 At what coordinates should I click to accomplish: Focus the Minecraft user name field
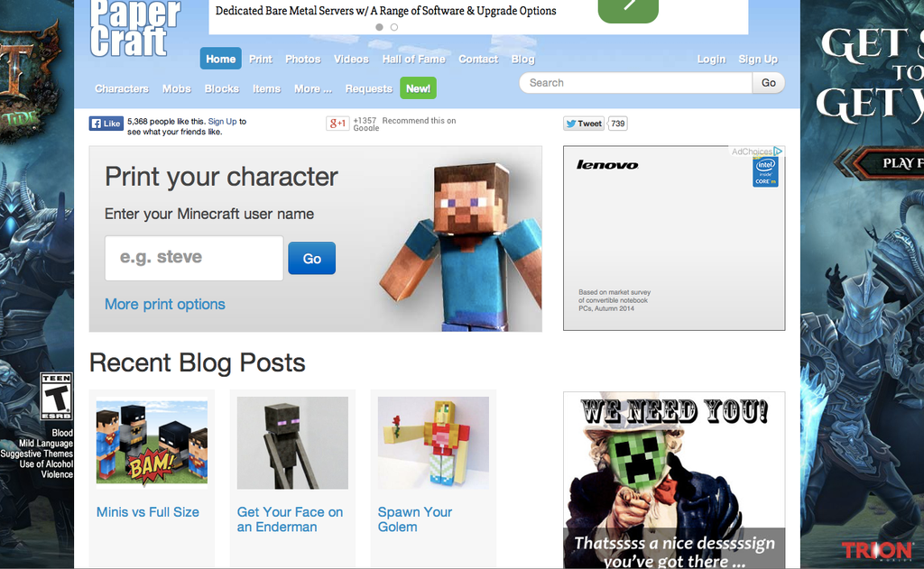[x=194, y=258]
